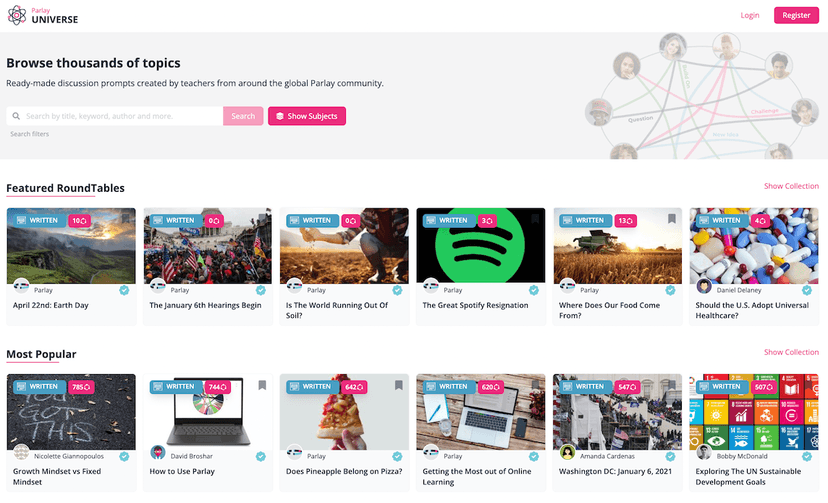Click the 620 count badge on Online Learning card
828x503 pixels.
click(x=491, y=387)
